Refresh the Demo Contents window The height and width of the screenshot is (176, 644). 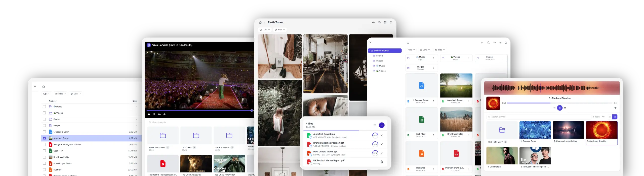506,43
